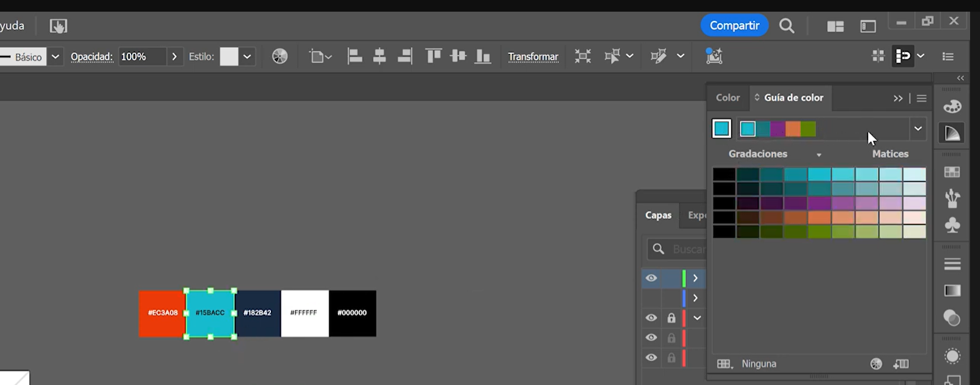
Task: Open the Estilo style dropdown
Action: point(247,57)
